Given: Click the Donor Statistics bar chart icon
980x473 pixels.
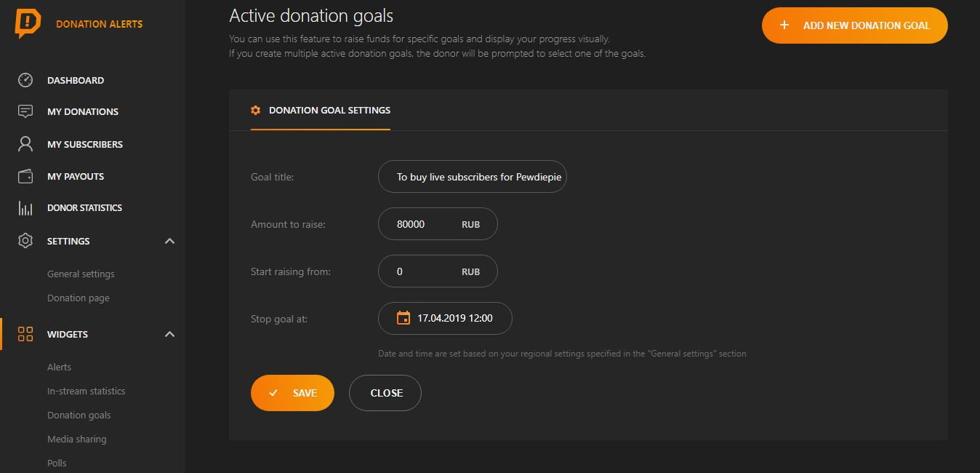Looking at the screenshot, I should pyautogui.click(x=25, y=208).
